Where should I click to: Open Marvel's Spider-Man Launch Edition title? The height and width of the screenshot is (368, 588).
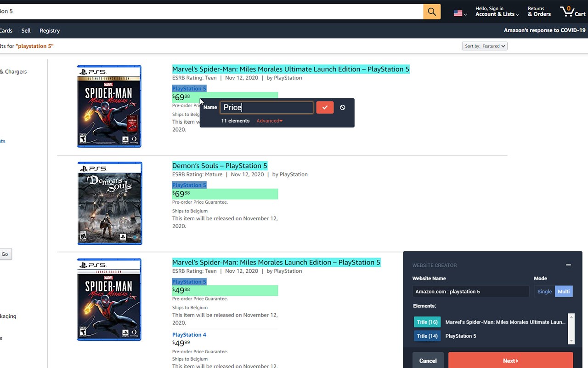tap(276, 262)
